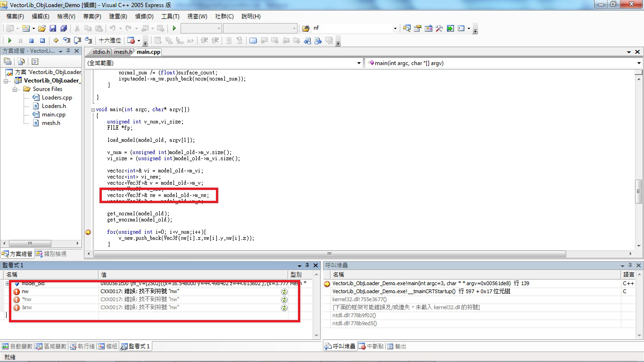
Task: Switch to the mesh.h editor tab
Action: pos(123,52)
